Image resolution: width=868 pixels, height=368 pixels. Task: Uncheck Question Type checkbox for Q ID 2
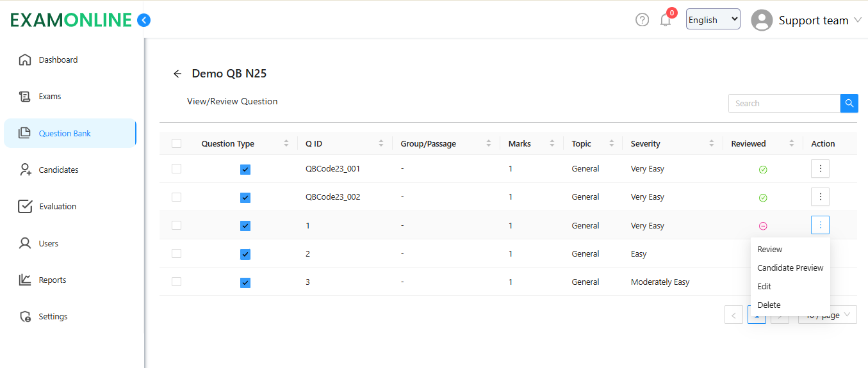coord(245,254)
